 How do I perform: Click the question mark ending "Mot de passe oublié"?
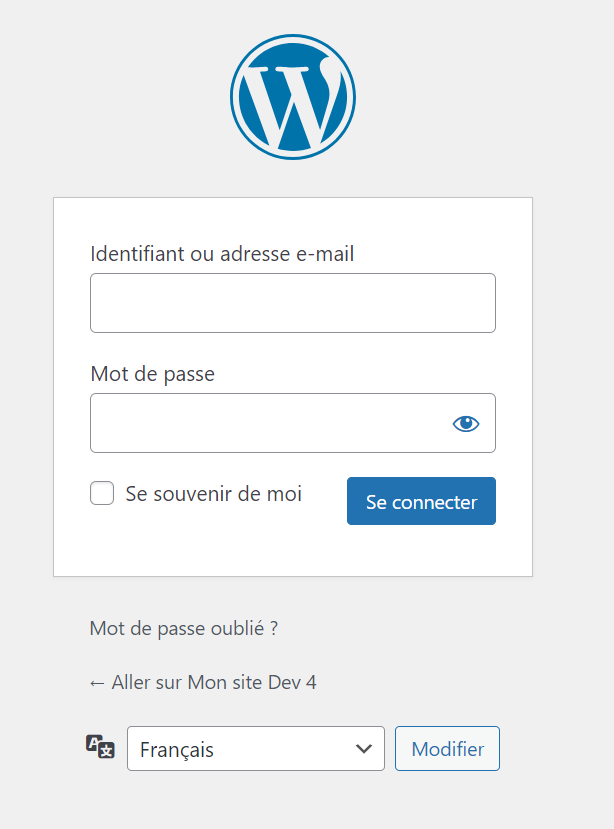274,628
